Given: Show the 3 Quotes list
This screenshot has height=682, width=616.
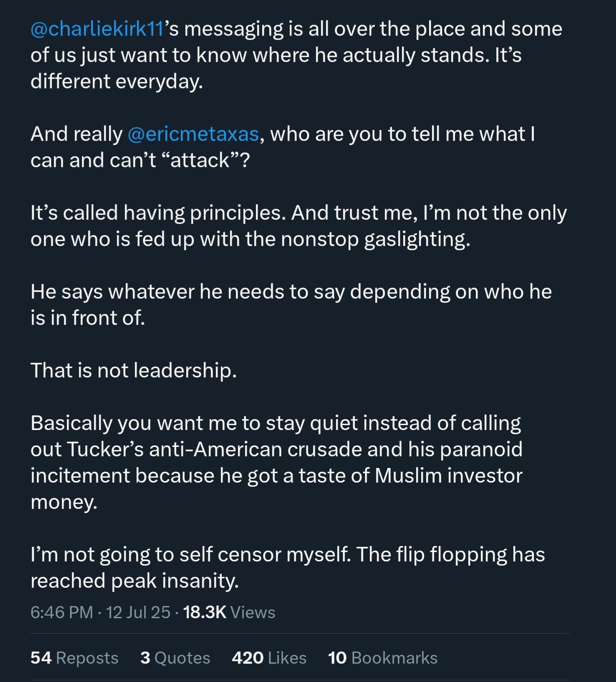Looking at the screenshot, I should [x=175, y=658].
